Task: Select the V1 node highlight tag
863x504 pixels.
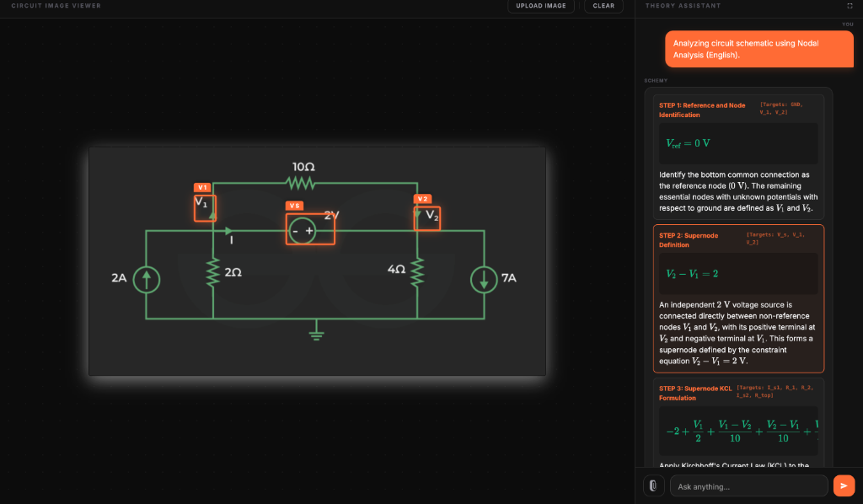Action: pyautogui.click(x=202, y=188)
